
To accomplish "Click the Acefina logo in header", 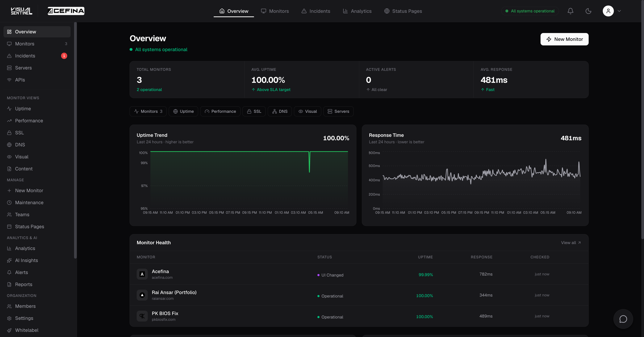I will click(66, 11).
